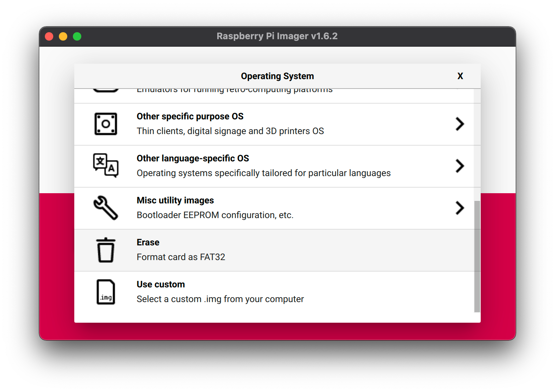Viewport: 555px width, 392px height.
Task: Click the red close window button
Action: [x=49, y=36]
